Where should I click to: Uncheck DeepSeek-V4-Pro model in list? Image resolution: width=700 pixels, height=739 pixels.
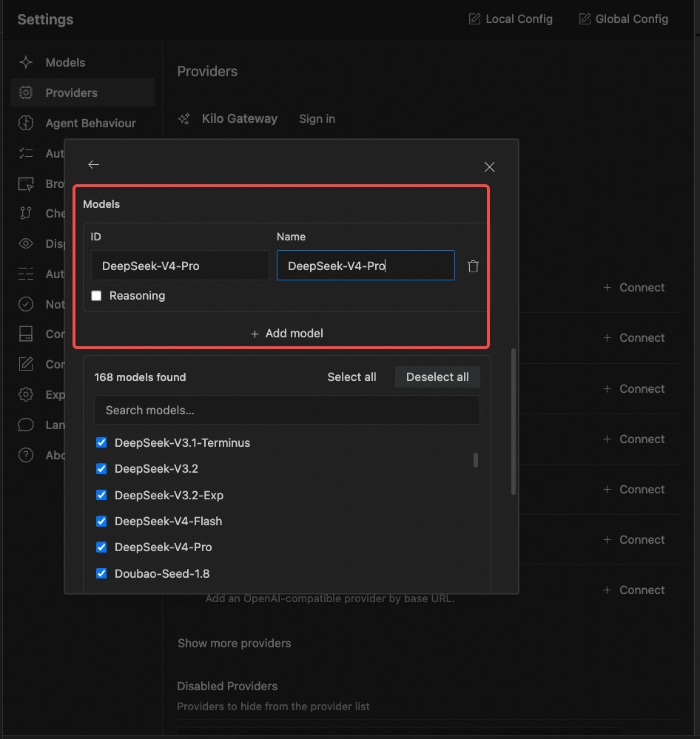point(101,547)
